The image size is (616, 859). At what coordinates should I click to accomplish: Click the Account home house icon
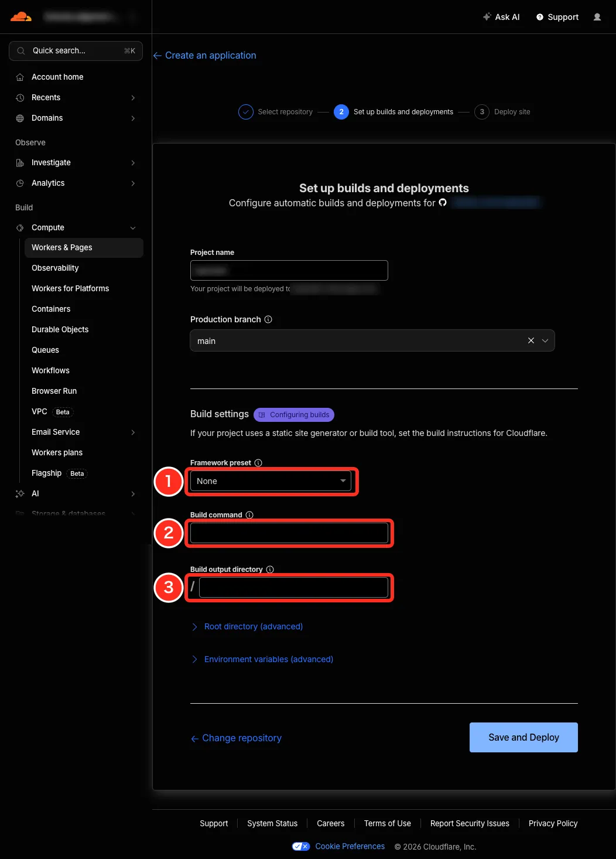click(20, 77)
